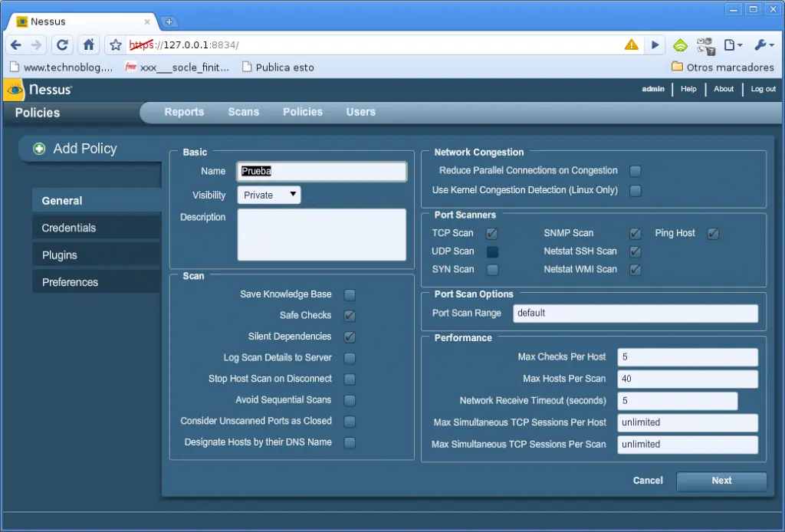Close the Nessus browser tab
The image size is (785, 532).
pyautogui.click(x=147, y=22)
